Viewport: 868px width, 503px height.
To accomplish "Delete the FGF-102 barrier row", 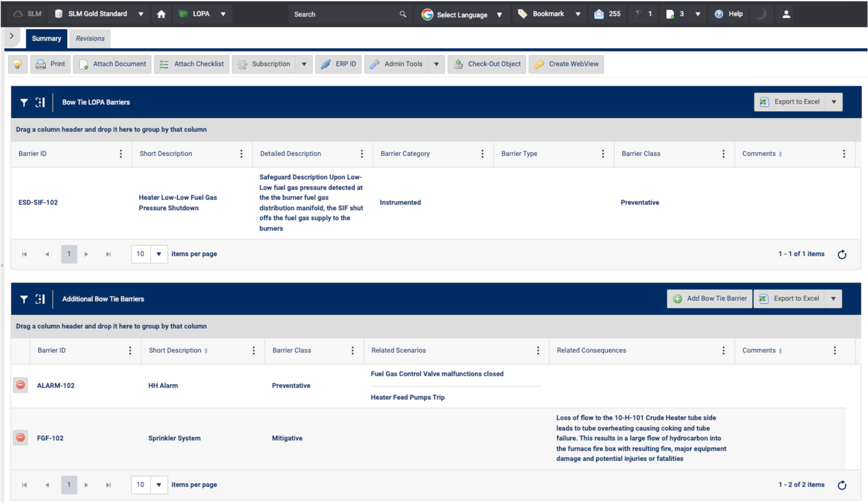I will [x=20, y=438].
